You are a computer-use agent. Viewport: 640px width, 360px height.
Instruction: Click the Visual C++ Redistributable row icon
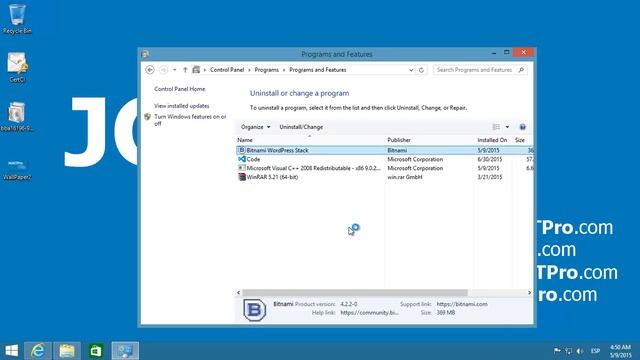[x=242, y=168]
